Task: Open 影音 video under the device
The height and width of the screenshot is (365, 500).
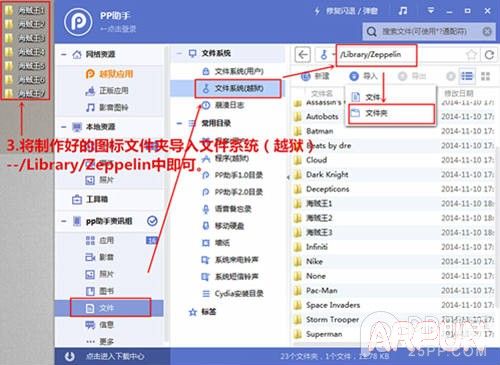Action: tap(100, 257)
